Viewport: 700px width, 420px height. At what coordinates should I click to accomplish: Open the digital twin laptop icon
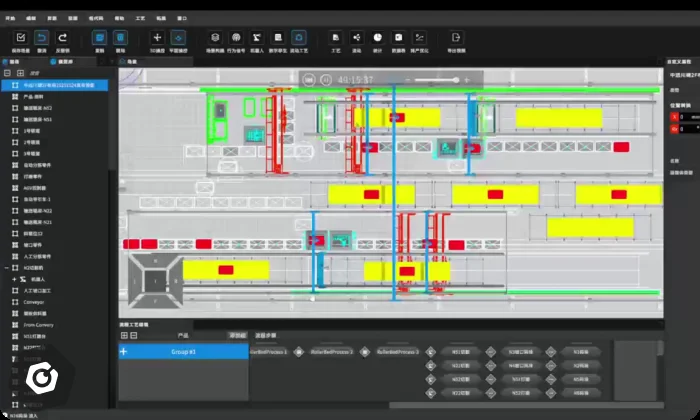coord(278,38)
